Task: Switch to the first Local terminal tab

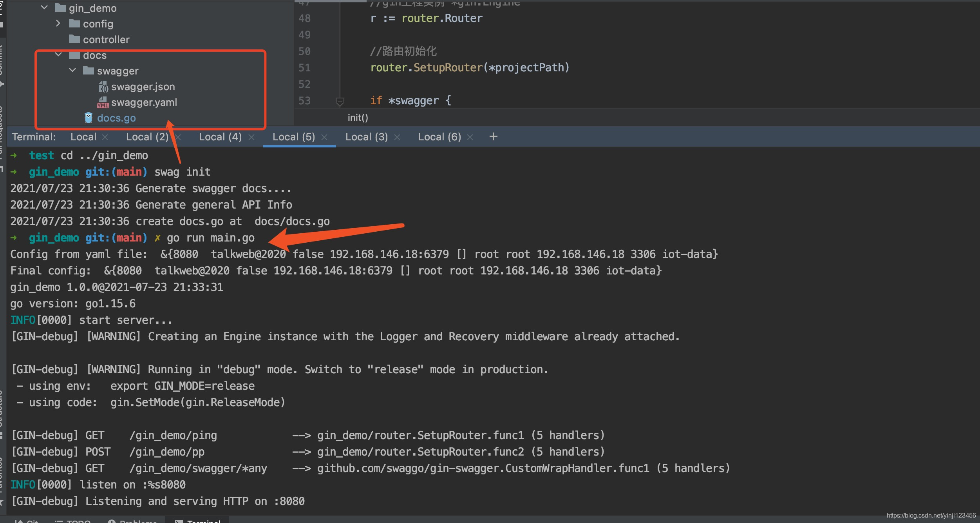Action: 83,137
